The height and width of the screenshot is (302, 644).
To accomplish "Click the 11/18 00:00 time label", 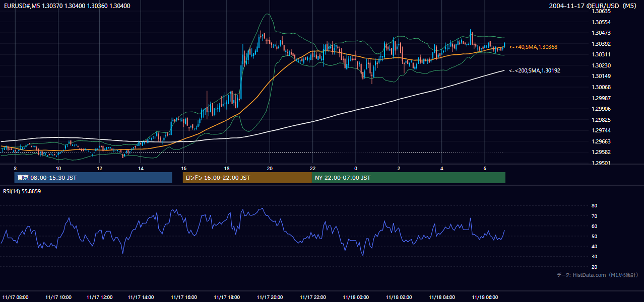I will 356,297.
